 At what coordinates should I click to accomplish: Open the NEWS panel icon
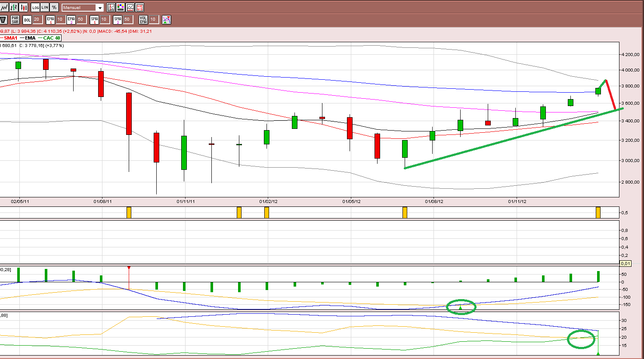pos(140,7)
